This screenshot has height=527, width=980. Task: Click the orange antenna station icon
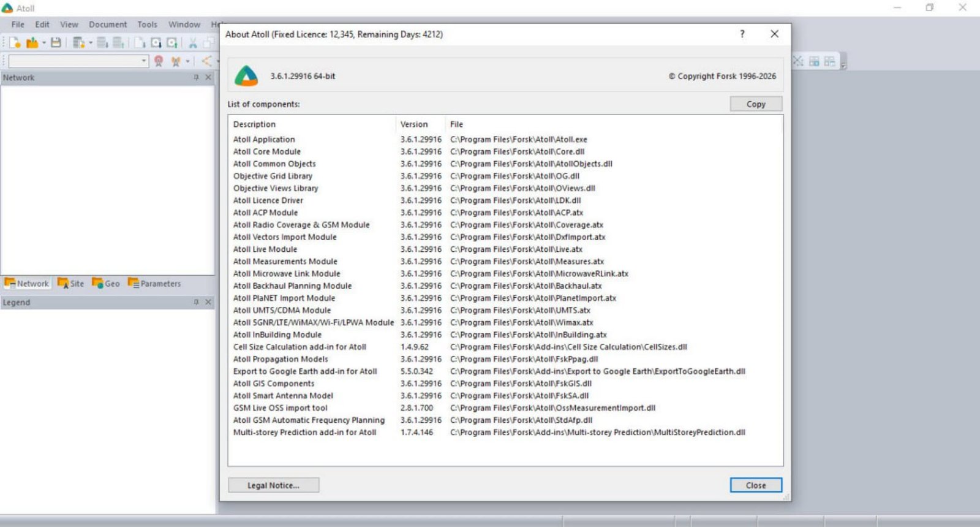[176, 61]
